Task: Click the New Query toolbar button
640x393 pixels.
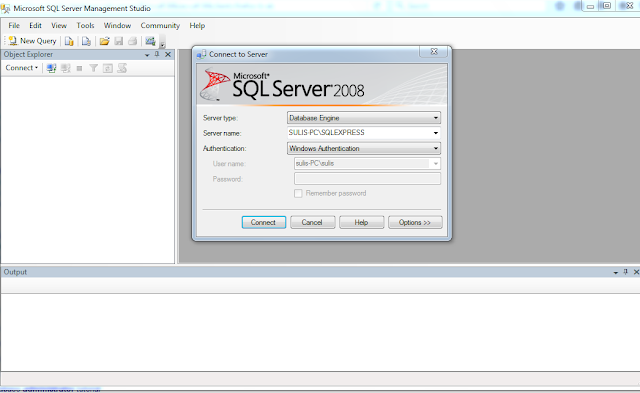Action: tap(32, 41)
